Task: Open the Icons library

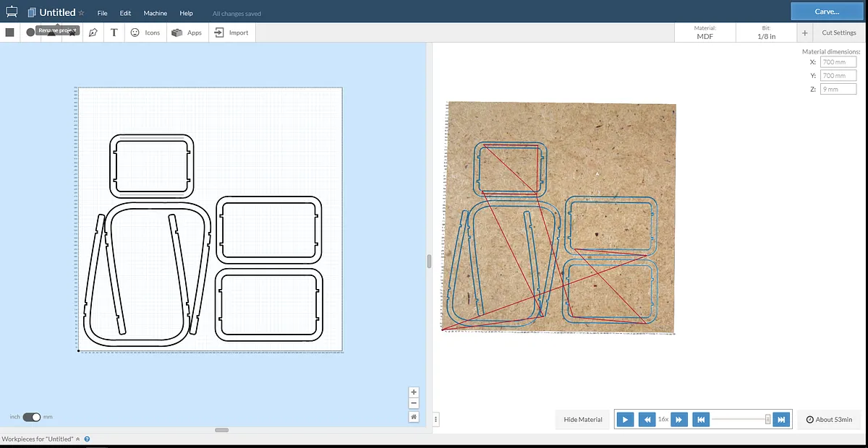Action: (145, 33)
